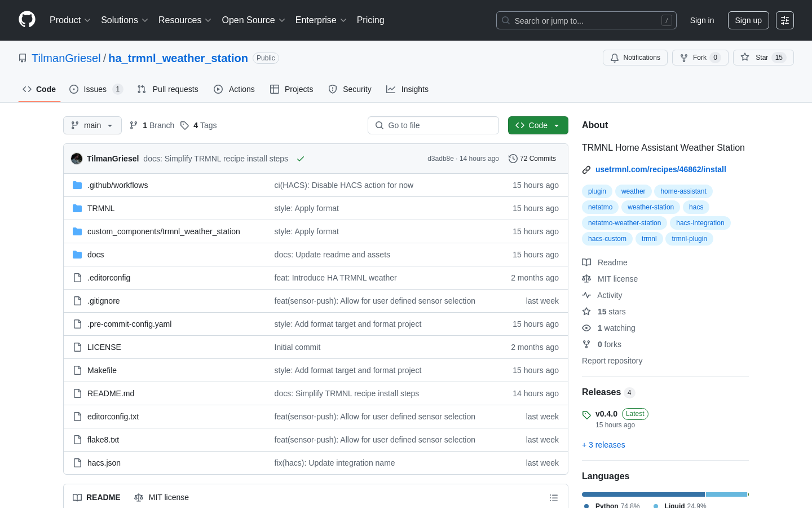812x508 pixels.
Task: Switch to the Actions tab
Action: tap(234, 89)
